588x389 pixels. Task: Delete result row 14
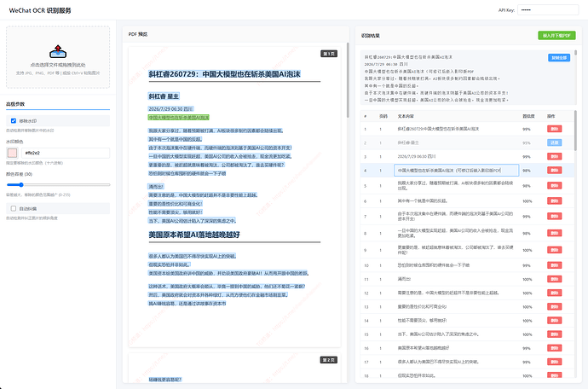click(554, 321)
